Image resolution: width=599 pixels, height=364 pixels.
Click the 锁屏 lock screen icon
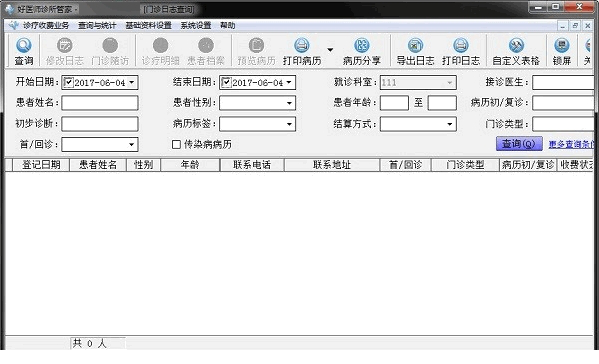point(562,45)
